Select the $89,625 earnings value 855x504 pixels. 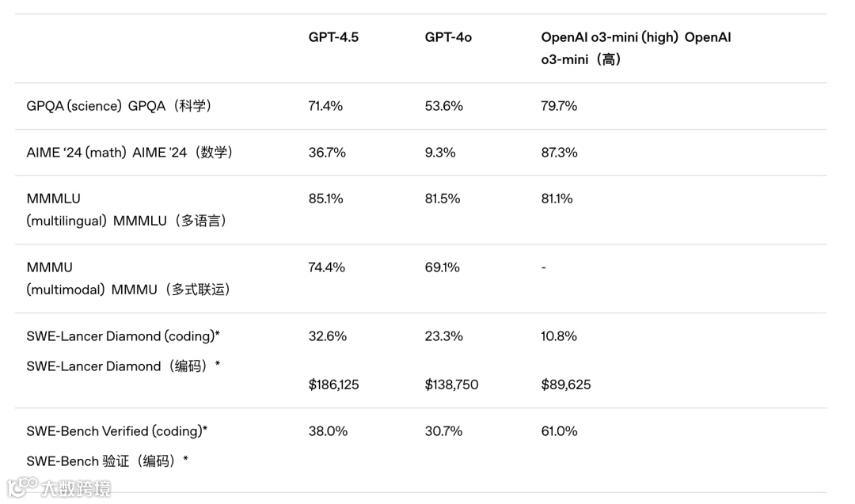566,385
